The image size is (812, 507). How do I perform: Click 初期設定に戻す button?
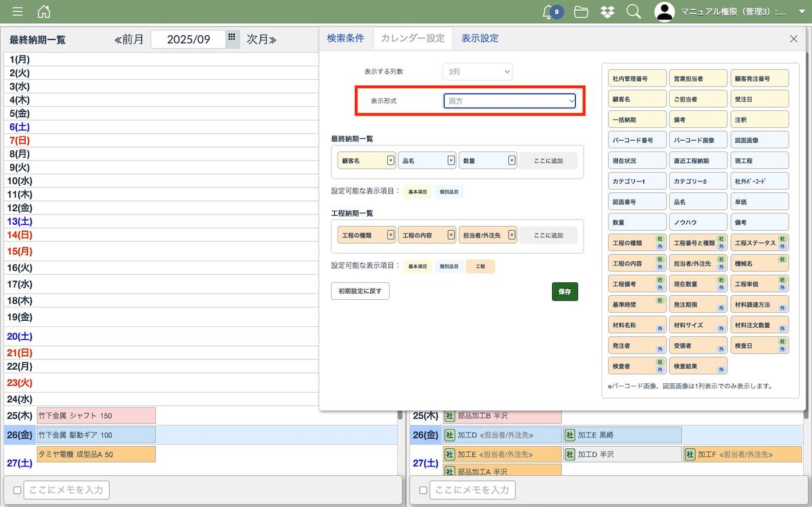point(360,292)
